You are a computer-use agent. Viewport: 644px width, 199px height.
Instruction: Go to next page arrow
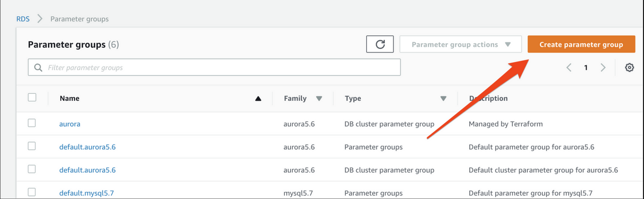coord(603,68)
